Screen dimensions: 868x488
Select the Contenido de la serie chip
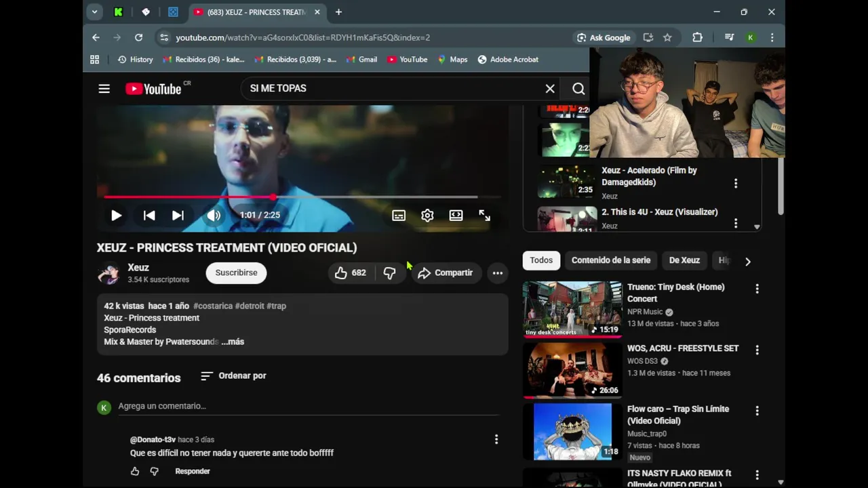(611, 260)
